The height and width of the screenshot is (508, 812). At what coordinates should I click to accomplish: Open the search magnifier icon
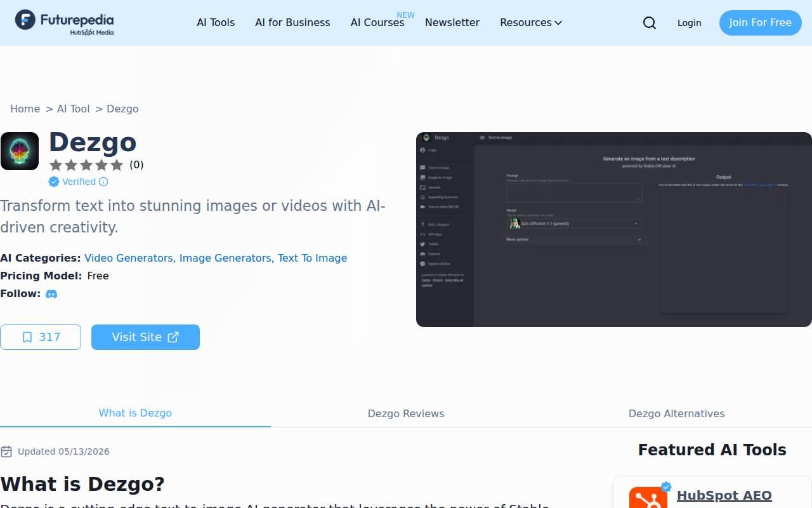[x=650, y=23]
